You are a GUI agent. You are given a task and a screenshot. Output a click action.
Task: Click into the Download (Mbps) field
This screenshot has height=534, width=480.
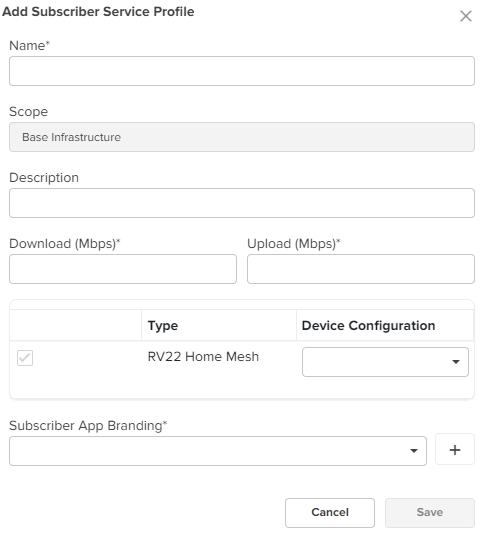[x=123, y=269]
